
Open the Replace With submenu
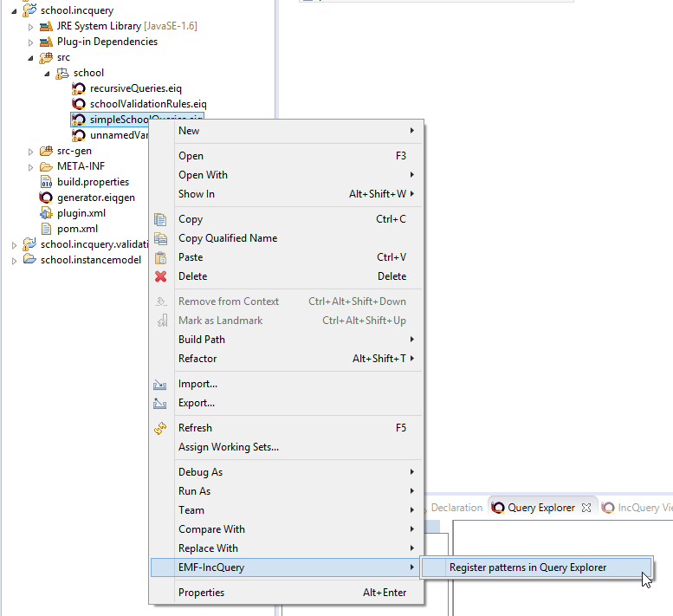[287, 548]
